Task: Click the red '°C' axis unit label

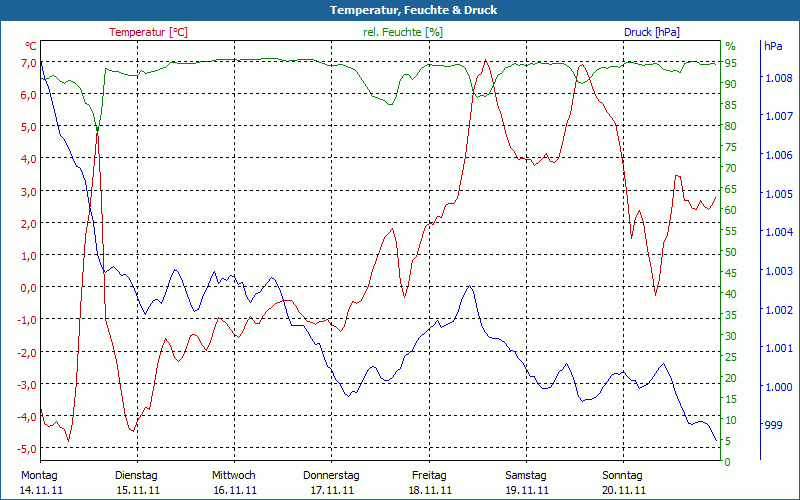Action: [x=31, y=46]
